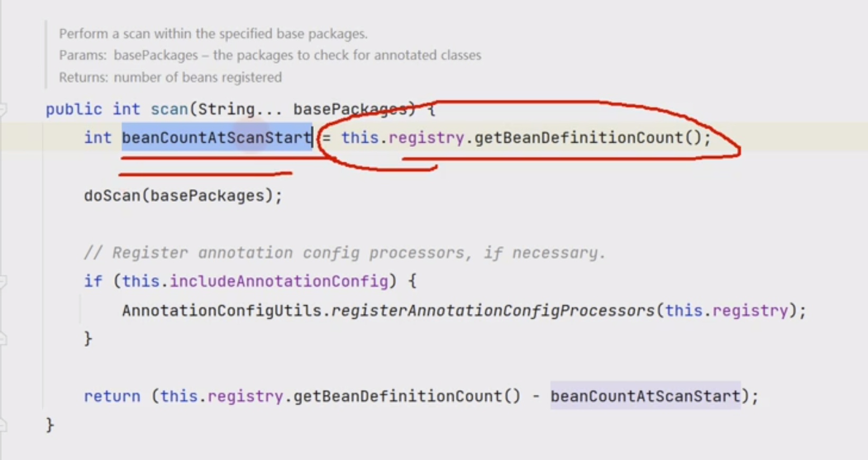This screenshot has height=460, width=868.
Task: Click the Returns number of beans registered doc line
Action: point(170,77)
